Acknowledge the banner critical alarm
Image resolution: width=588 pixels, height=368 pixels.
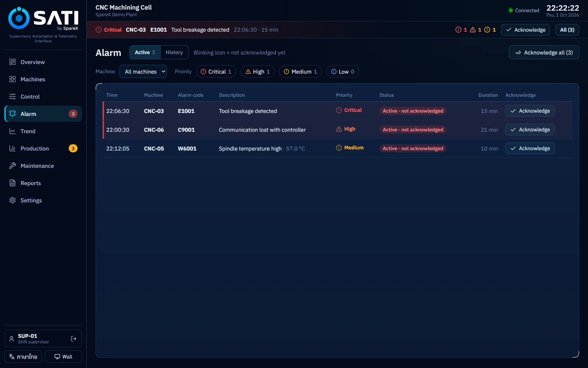click(526, 30)
